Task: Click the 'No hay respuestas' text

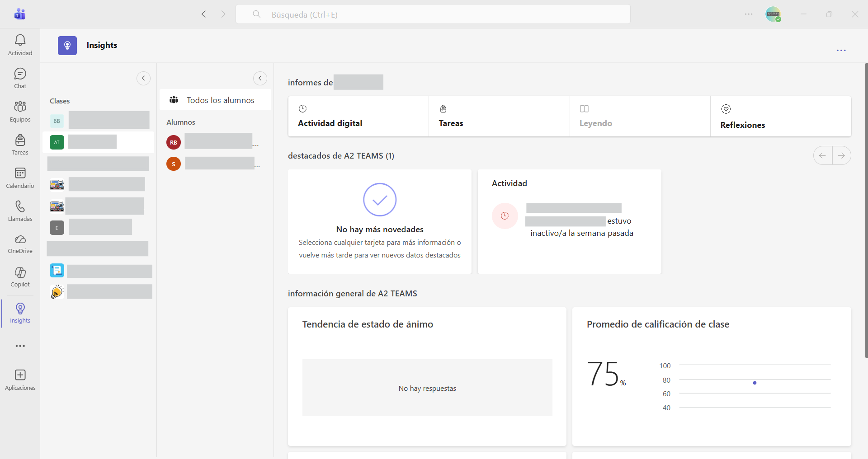Action: click(427, 389)
